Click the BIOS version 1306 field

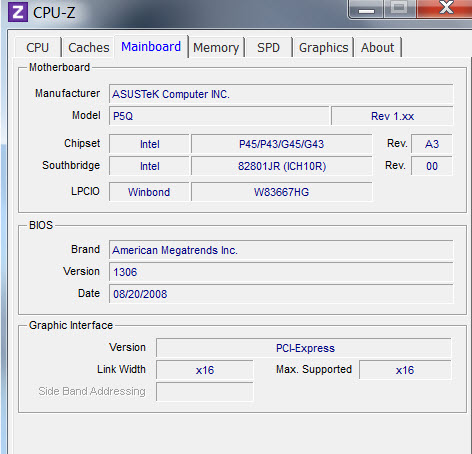(x=281, y=272)
